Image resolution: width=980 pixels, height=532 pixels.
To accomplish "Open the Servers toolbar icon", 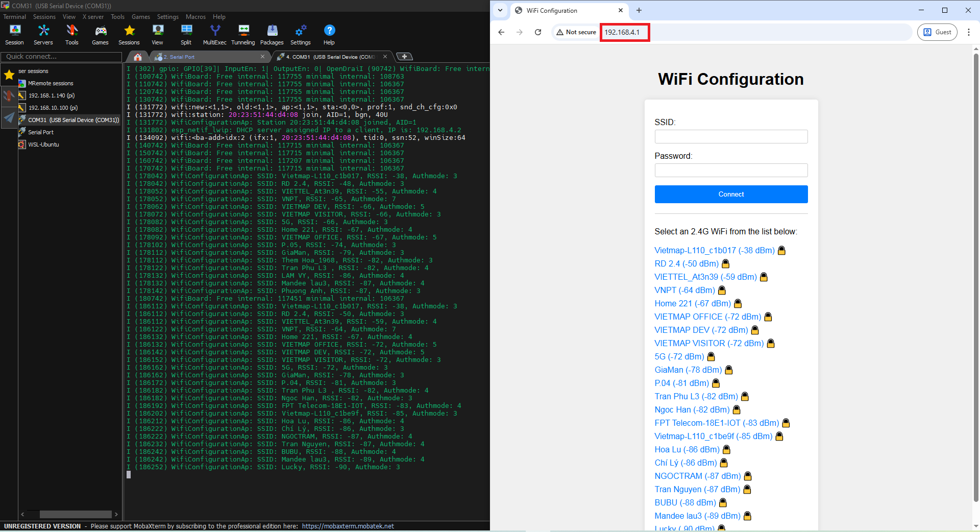I will pyautogui.click(x=43, y=35).
